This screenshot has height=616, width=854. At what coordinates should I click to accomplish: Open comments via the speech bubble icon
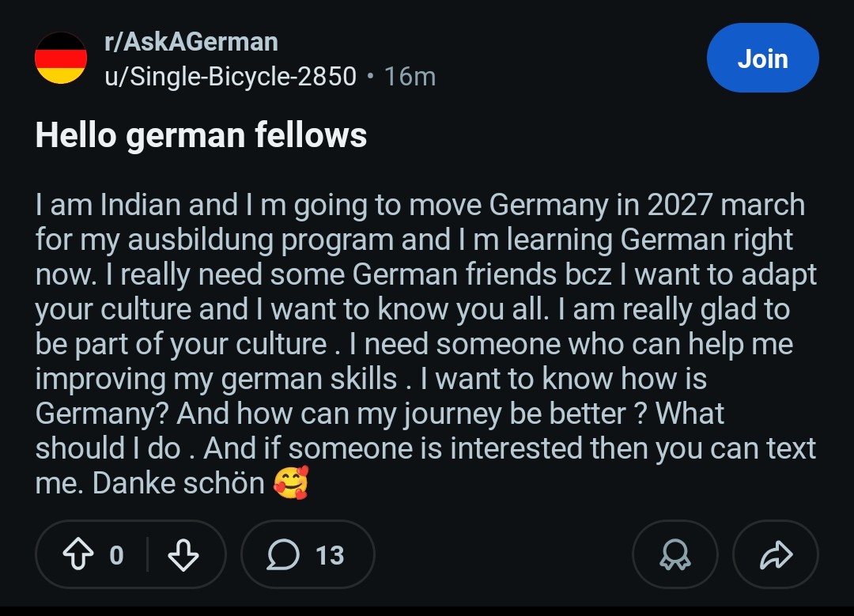[282, 554]
